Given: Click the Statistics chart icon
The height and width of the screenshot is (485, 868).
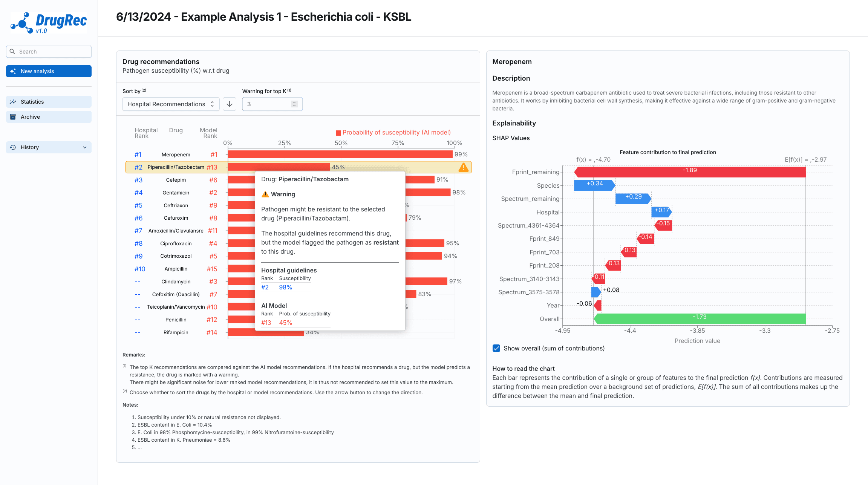Looking at the screenshot, I should [x=13, y=102].
